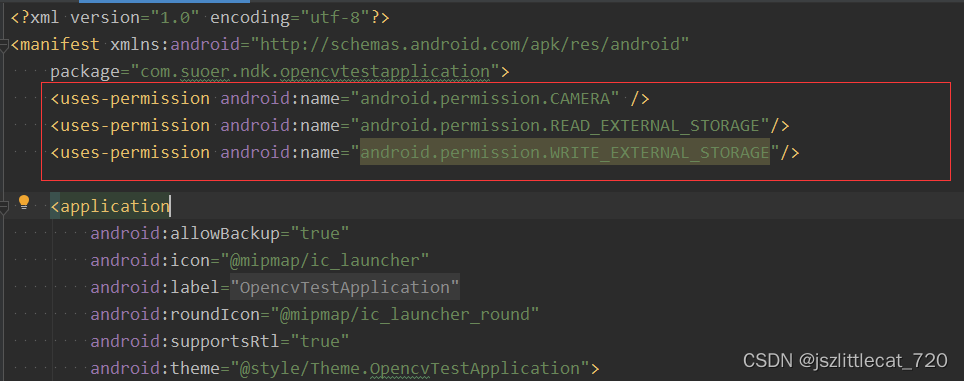Click android.permission.CAMERA value

pos(484,98)
